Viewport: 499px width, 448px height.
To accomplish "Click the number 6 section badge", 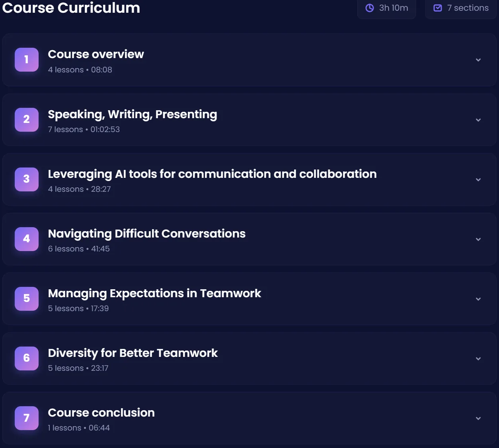I will (x=27, y=358).
